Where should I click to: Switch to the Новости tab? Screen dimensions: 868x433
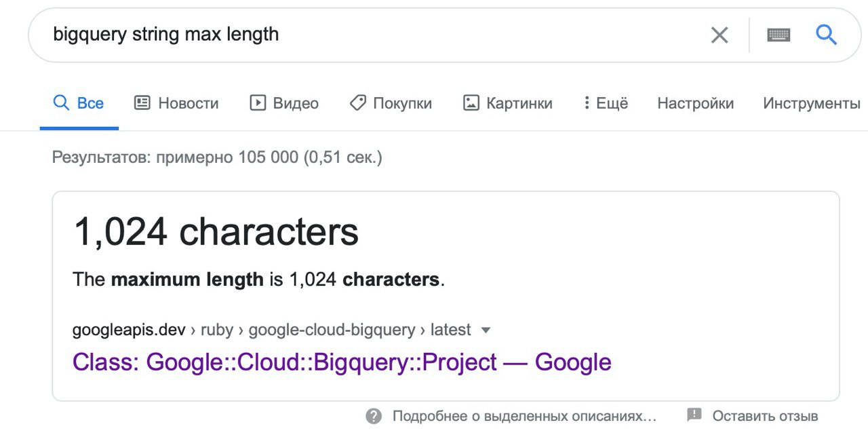pos(176,103)
